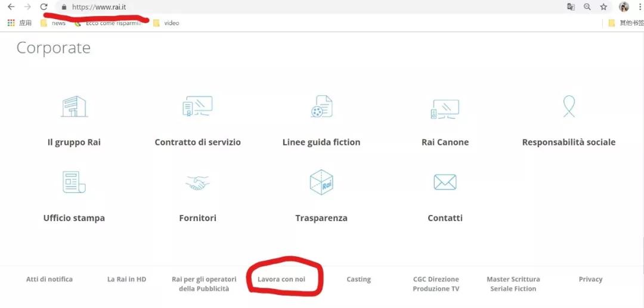Click the Privacy footer link

(590, 279)
